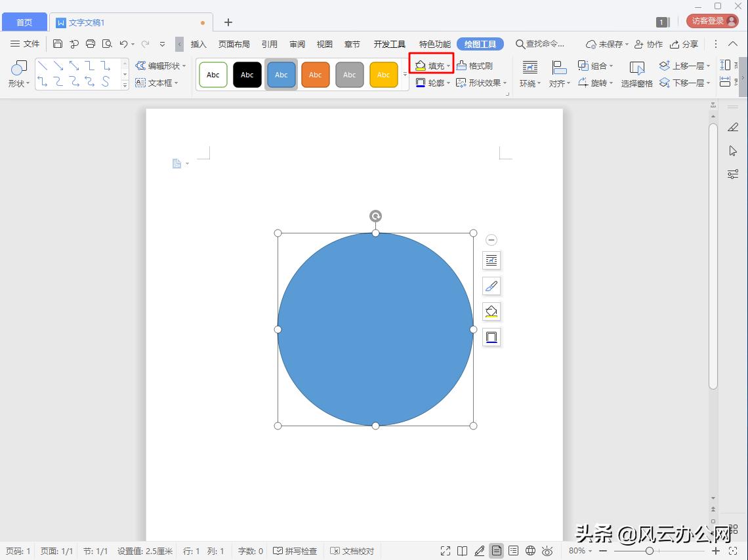Expand the 组合 group dropdown
The image size is (748, 560).
(x=595, y=65)
